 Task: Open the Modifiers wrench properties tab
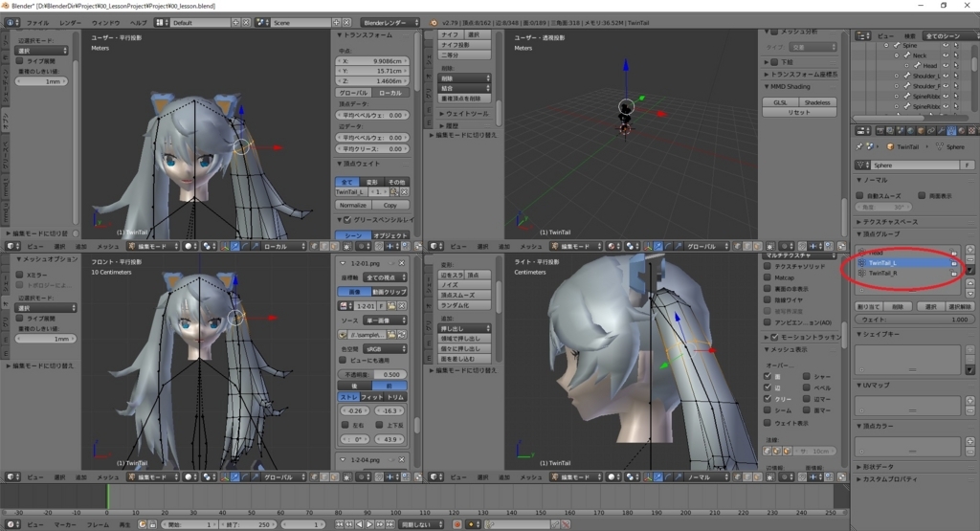pos(941,131)
